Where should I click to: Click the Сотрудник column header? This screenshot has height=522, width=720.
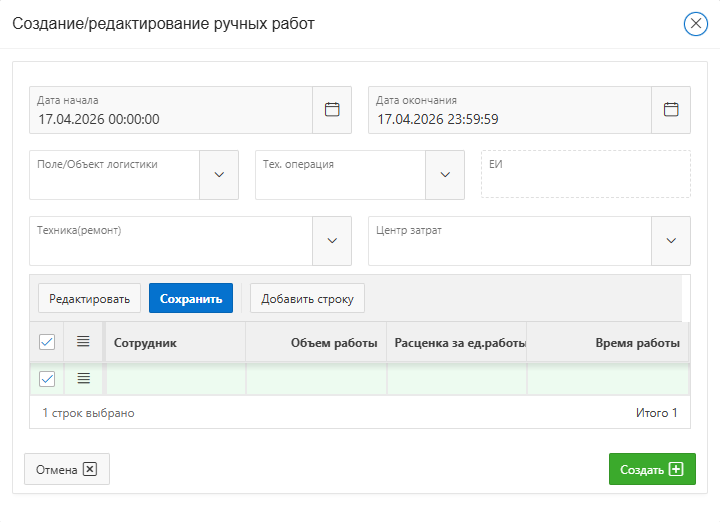tap(146, 343)
